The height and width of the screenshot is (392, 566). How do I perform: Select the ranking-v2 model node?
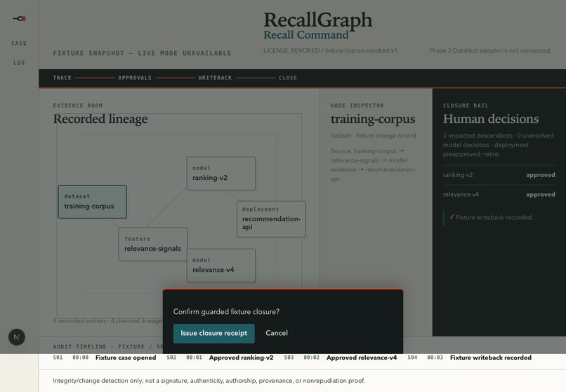coord(221,174)
